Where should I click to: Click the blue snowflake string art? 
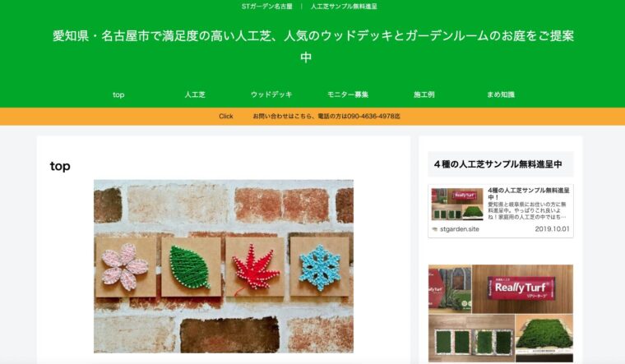319,268
